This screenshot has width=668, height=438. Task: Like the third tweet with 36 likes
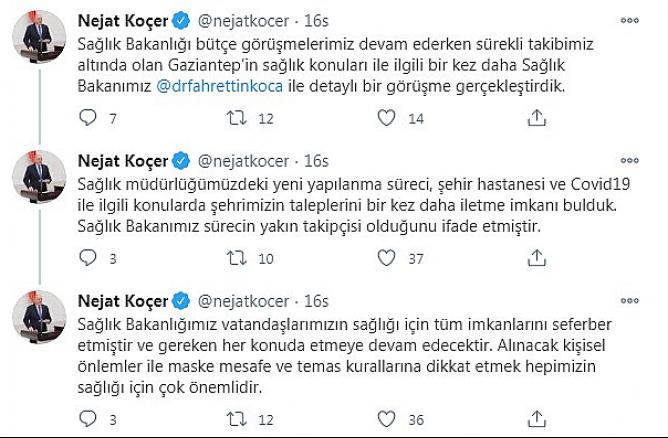click(x=386, y=419)
